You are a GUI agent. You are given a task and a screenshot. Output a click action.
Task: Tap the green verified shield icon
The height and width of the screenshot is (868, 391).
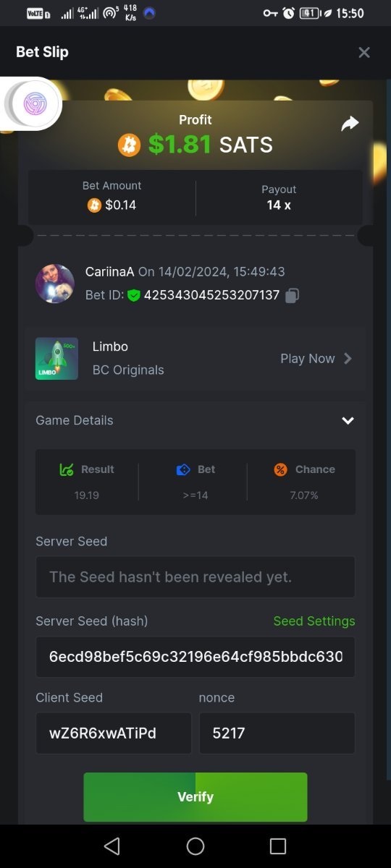point(133,295)
